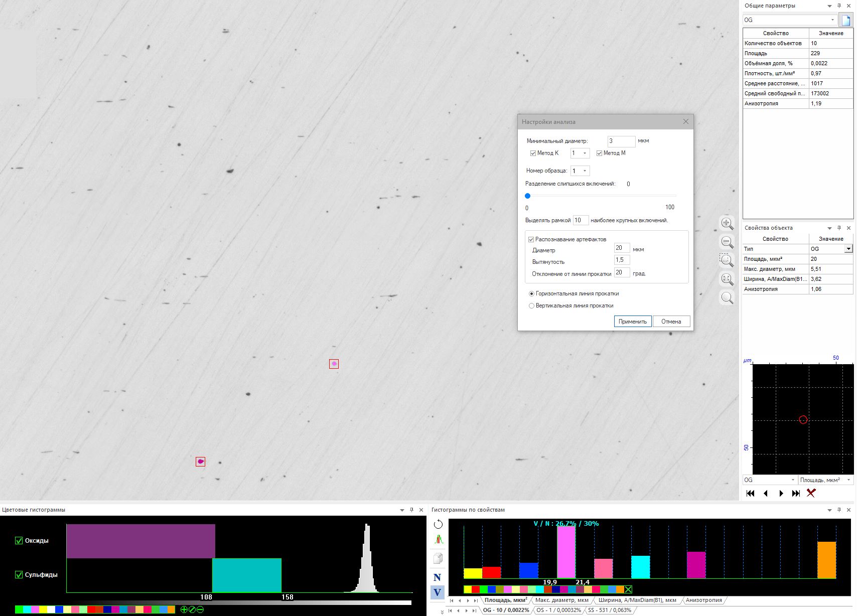Open the Площадь, мкм² dropdown below plot
The height and width of the screenshot is (616, 857).
(x=826, y=480)
